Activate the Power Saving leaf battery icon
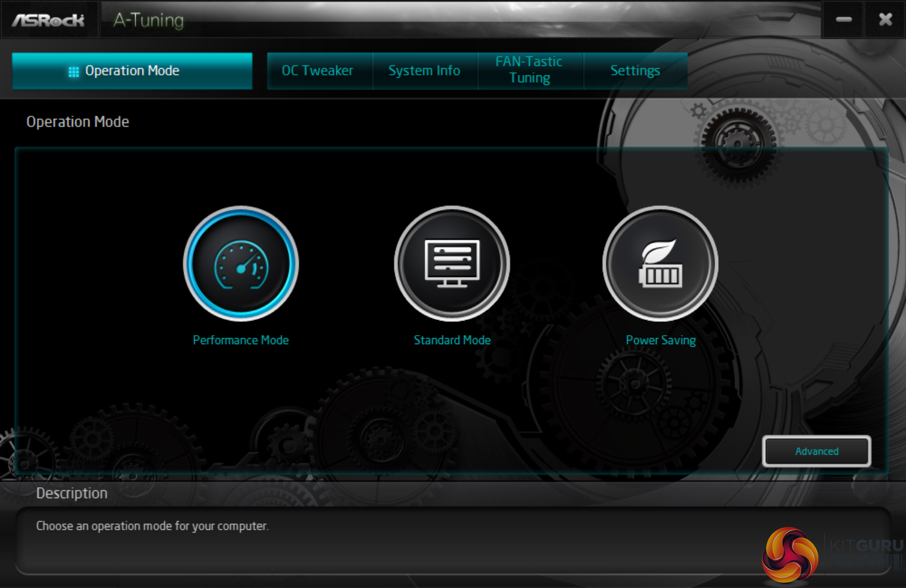Image resolution: width=906 pixels, height=588 pixels. pyautogui.click(x=660, y=264)
